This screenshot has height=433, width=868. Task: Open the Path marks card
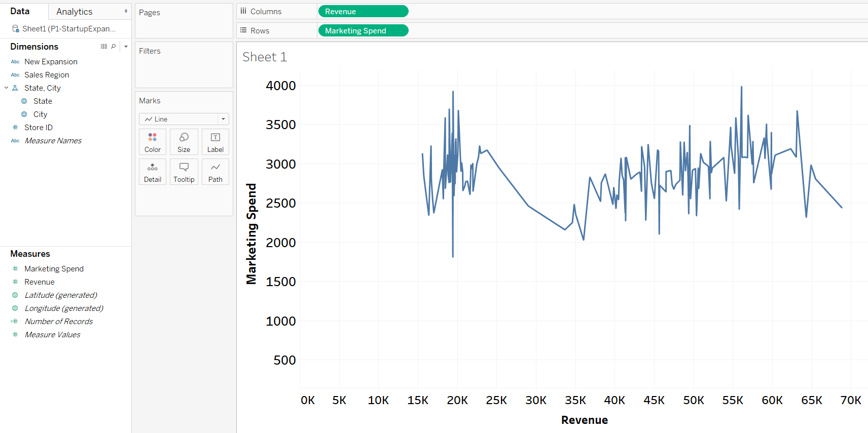click(x=215, y=172)
